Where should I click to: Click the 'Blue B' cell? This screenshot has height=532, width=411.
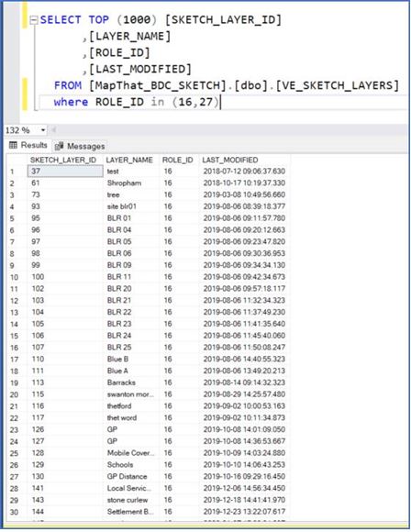point(131,360)
